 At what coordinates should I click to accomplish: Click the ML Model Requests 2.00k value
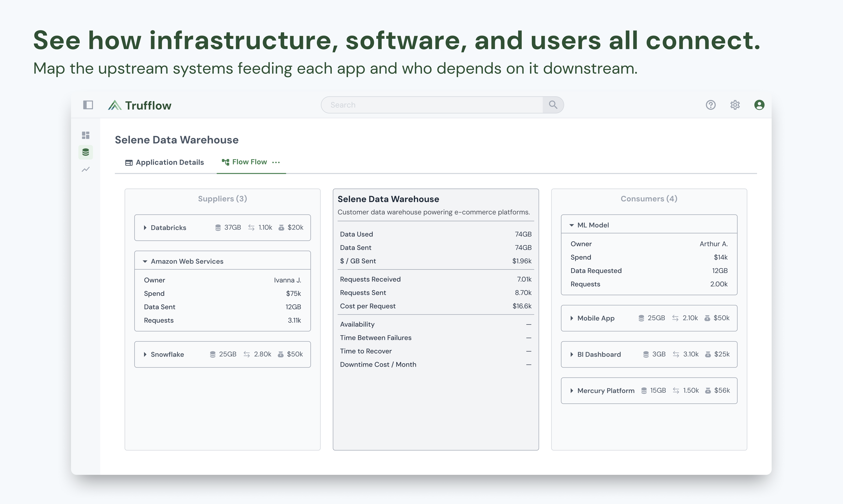point(719,284)
